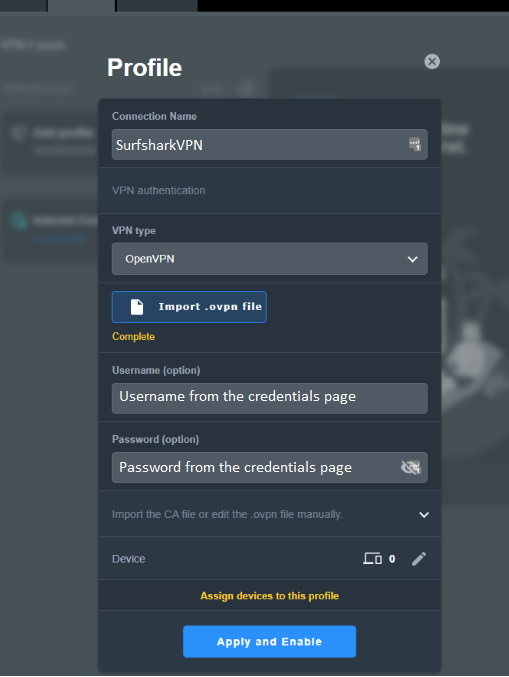Focus the SurfsharkVPN Connection Name field
The image size is (509, 677).
[270, 145]
